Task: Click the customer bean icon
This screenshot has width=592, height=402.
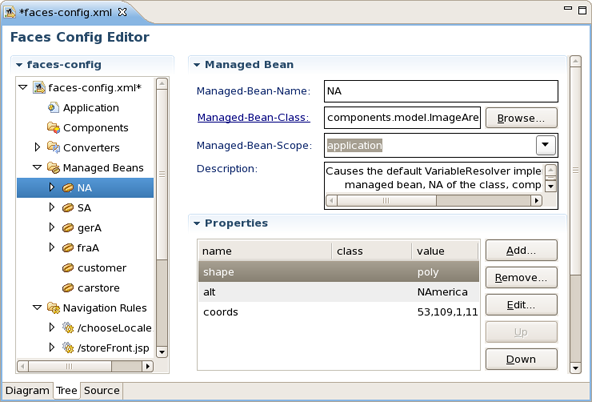Action: [x=68, y=268]
